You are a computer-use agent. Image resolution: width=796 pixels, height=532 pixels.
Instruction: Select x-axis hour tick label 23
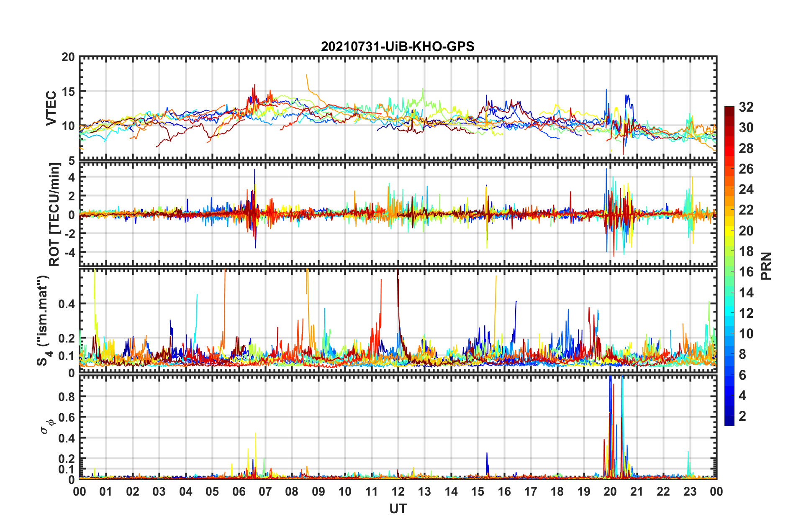(x=690, y=491)
